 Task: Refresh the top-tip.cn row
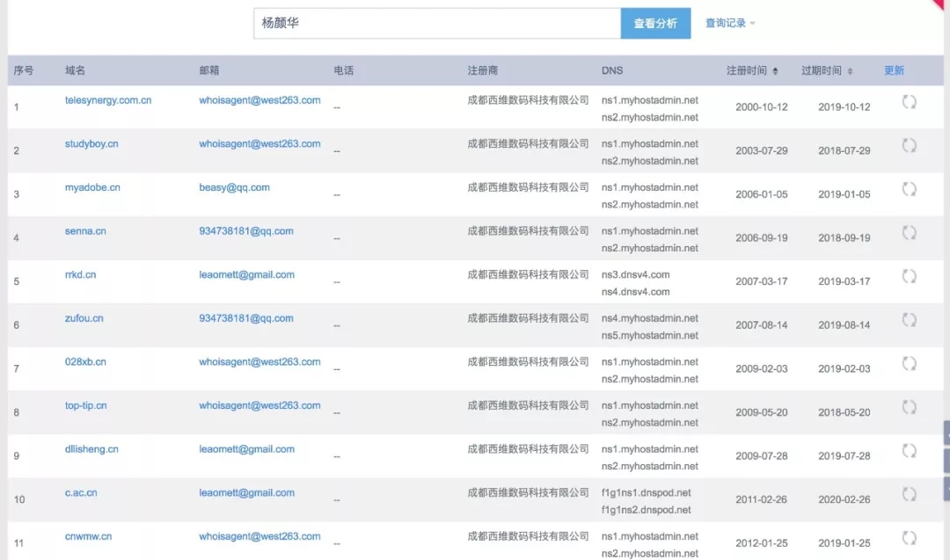tap(909, 407)
